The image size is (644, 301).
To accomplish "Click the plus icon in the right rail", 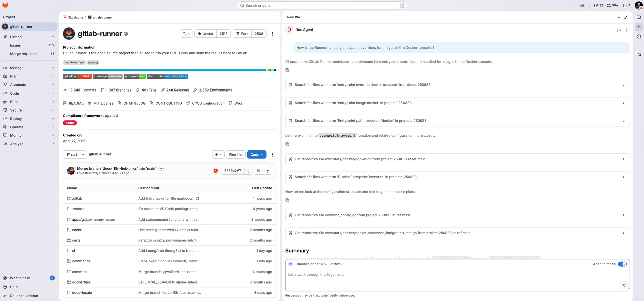I will [x=639, y=27].
